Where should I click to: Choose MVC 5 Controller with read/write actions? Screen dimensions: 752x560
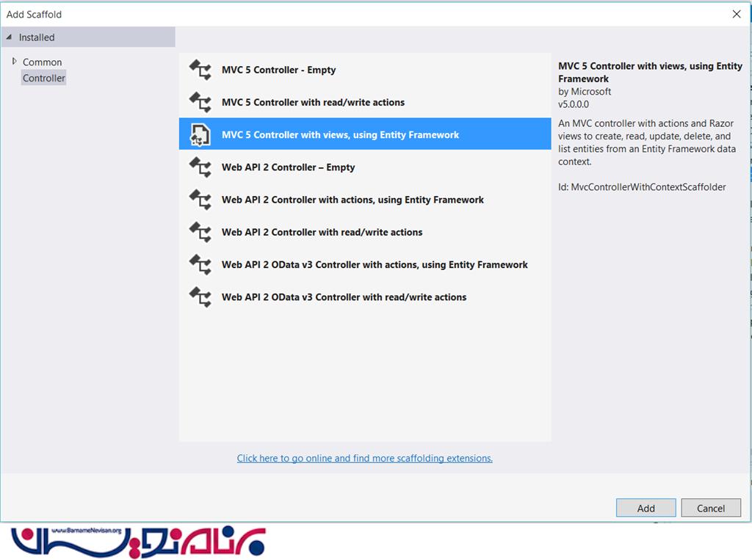click(x=365, y=102)
